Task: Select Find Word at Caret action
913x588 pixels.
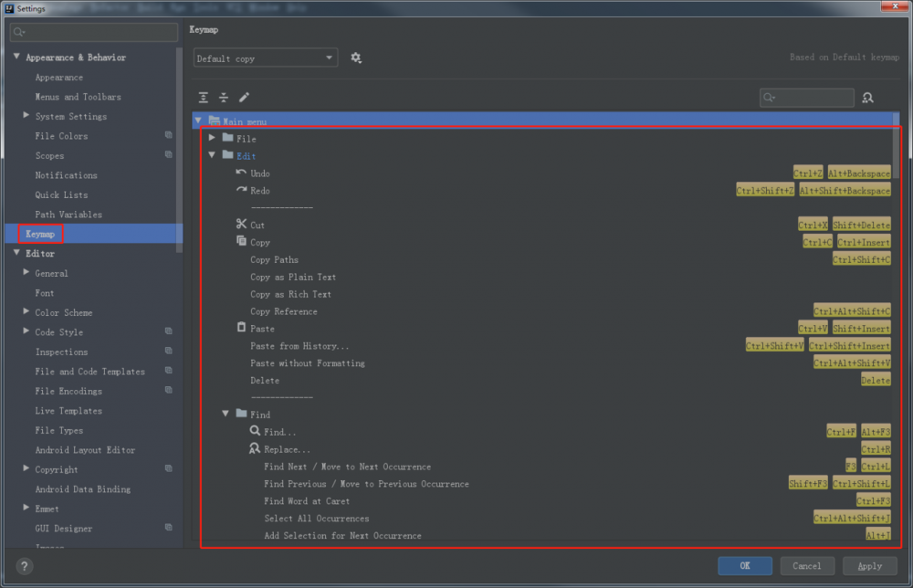Action: point(546,501)
